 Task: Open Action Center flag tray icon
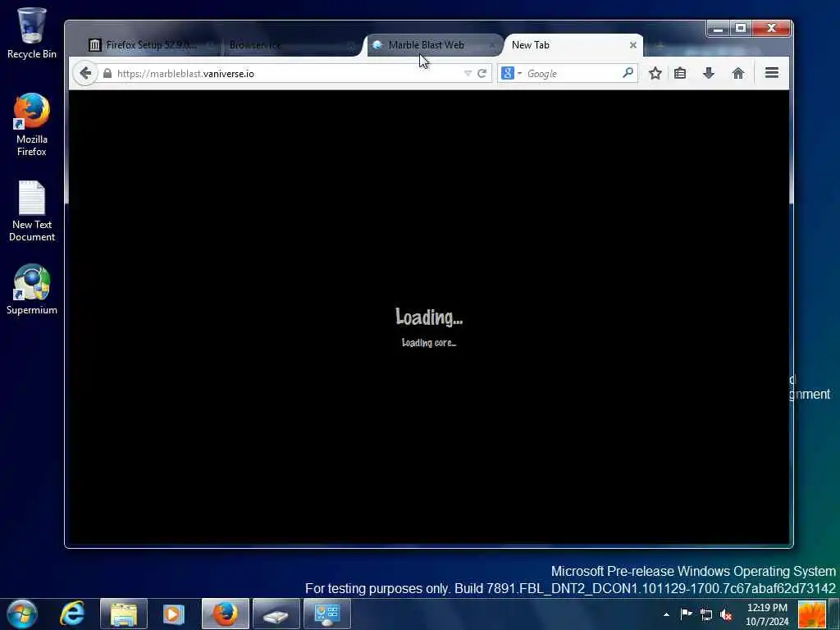click(686, 614)
